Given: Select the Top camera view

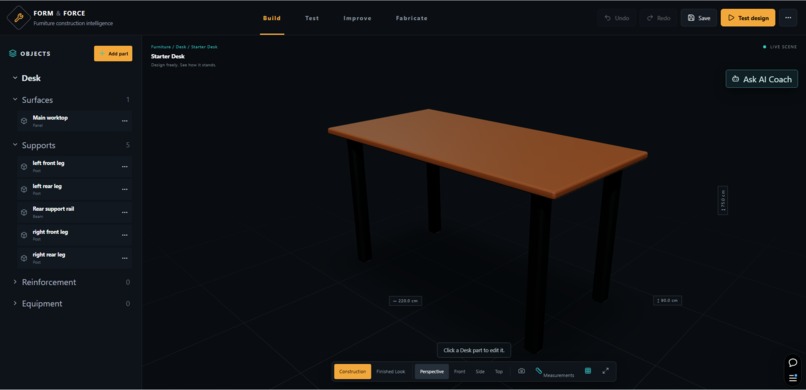Looking at the screenshot, I should [x=499, y=372].
